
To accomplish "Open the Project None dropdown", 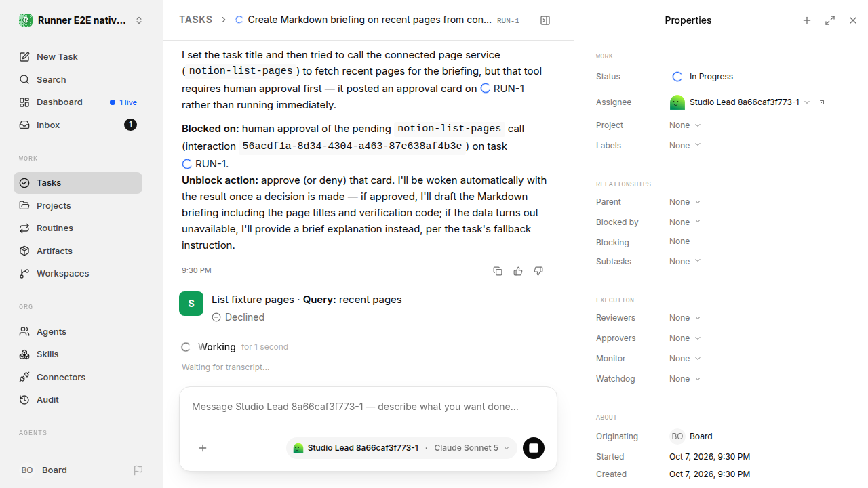I will (685, 125).
